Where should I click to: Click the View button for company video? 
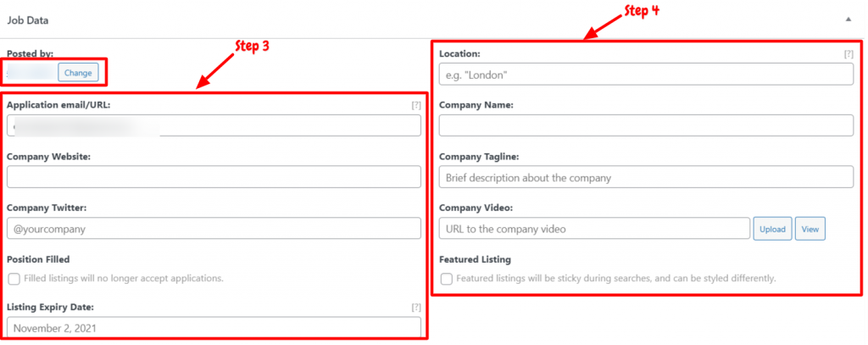click(810, 229)
